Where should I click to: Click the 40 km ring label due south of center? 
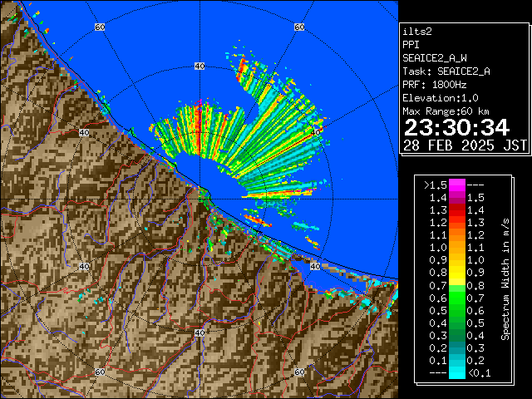(199, 332)
